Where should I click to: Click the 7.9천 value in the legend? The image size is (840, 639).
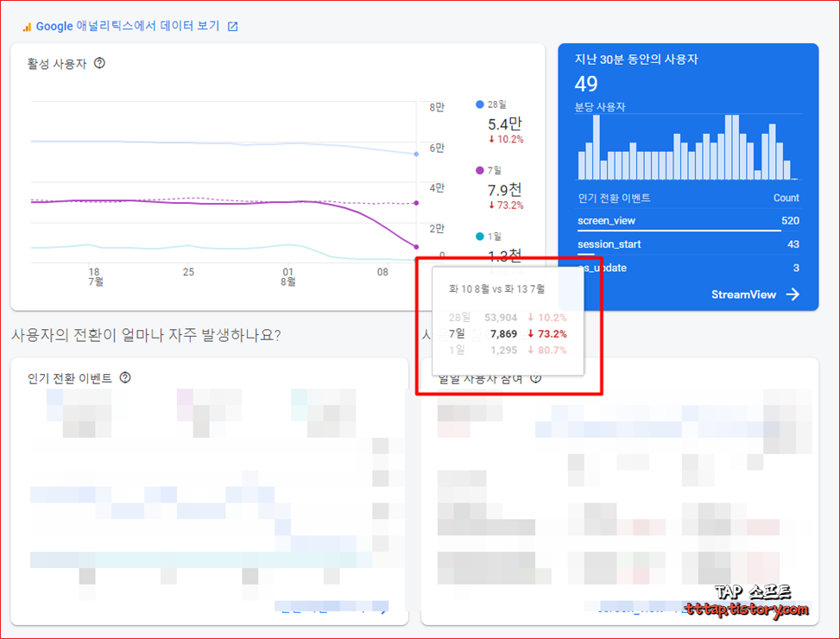(x=505, y=190)
